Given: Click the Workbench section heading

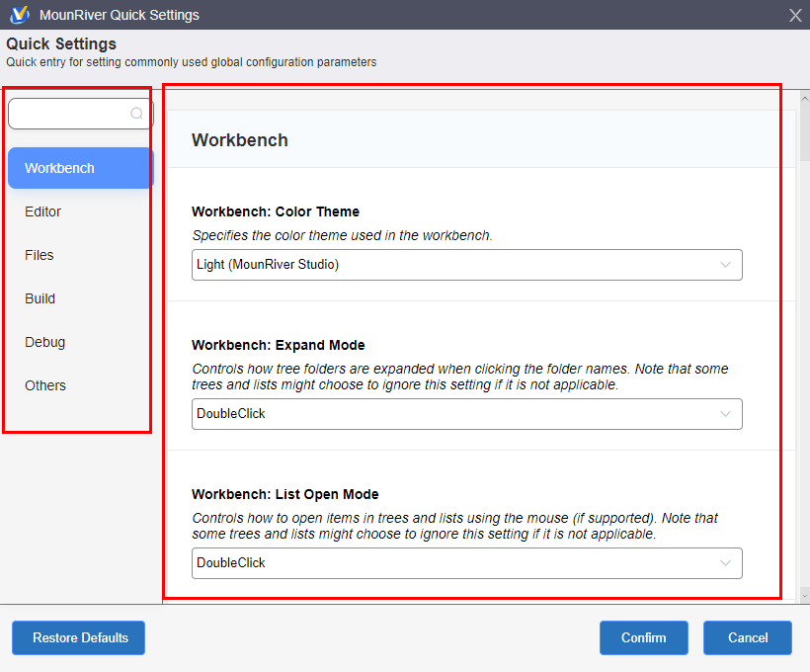Looking at the screenshot, I should click(240, 140).
